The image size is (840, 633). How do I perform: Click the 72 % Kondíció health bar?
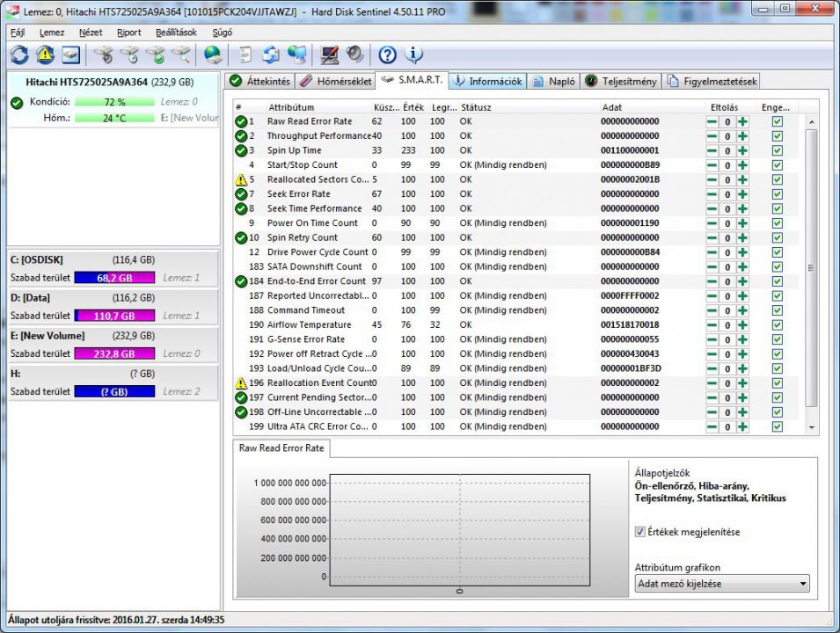pos(114,102)
